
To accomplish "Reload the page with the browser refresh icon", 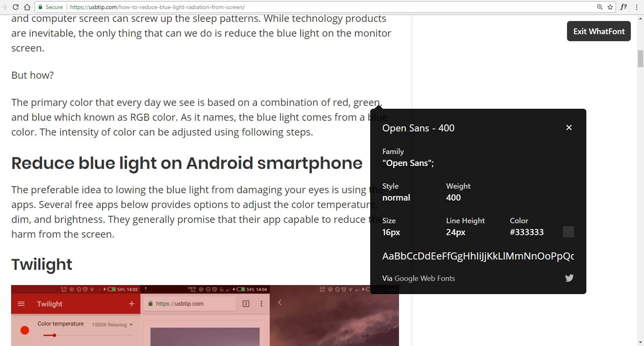I will click(x=16, y=7).
